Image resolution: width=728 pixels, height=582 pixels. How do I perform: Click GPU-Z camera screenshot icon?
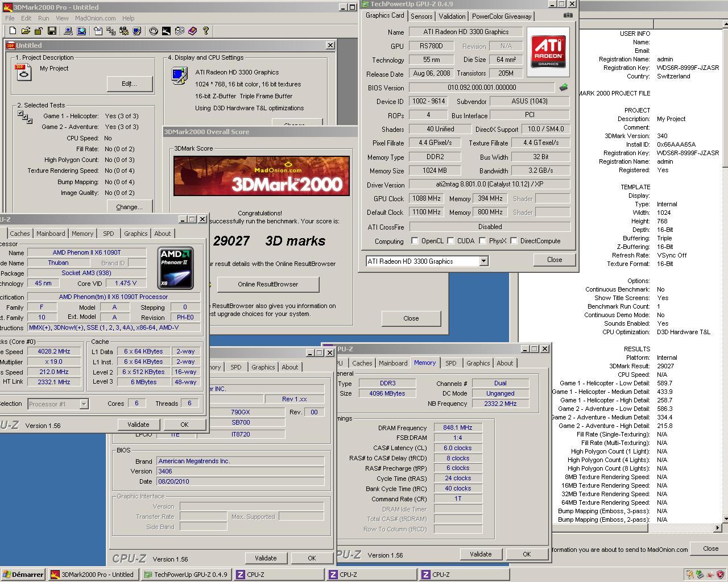pos(568,15)
